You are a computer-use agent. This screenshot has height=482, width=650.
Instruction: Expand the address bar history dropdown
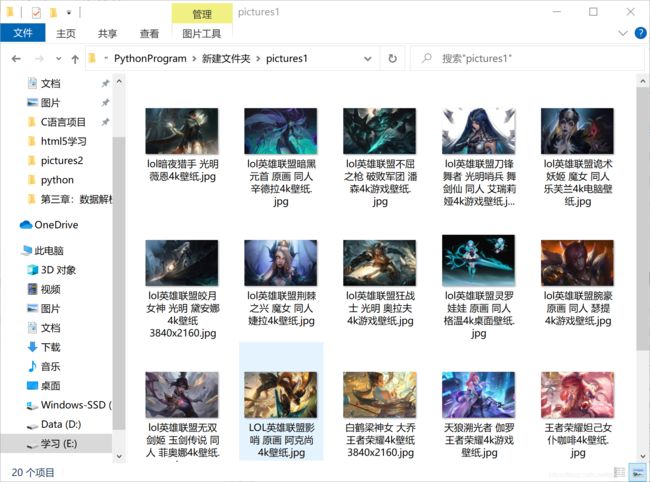(x=367, y=59)
